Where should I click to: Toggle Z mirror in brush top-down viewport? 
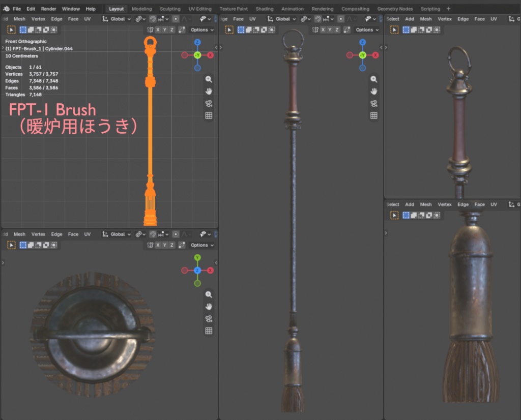click(x=172, y=245)
